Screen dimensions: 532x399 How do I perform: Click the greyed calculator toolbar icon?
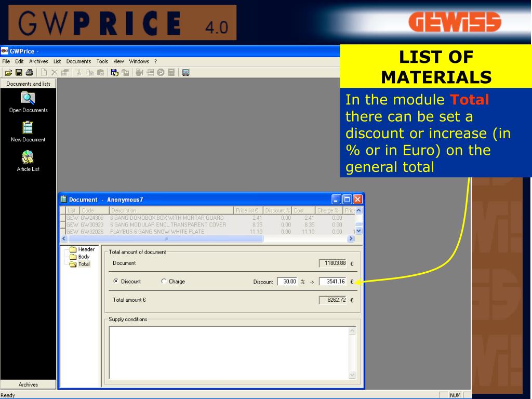pyautogui.click(x=171, y=72)
